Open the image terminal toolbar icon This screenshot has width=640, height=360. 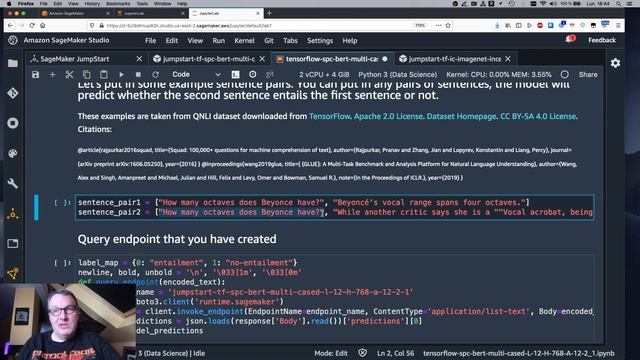click(236, 75)
